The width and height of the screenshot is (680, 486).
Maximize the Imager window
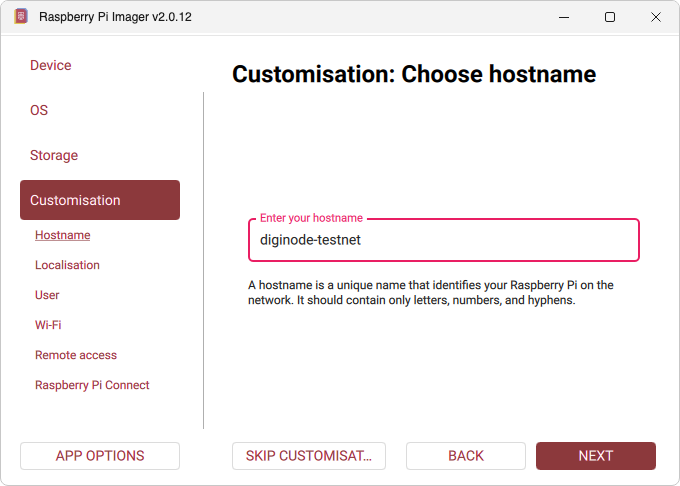coord(610,17)
